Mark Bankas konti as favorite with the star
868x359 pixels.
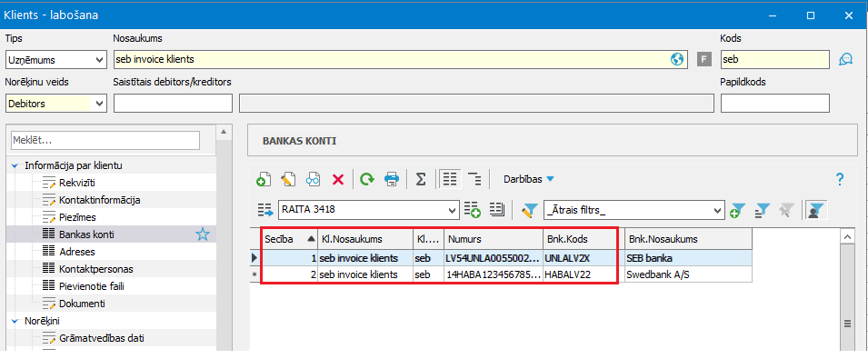(203, 234)
